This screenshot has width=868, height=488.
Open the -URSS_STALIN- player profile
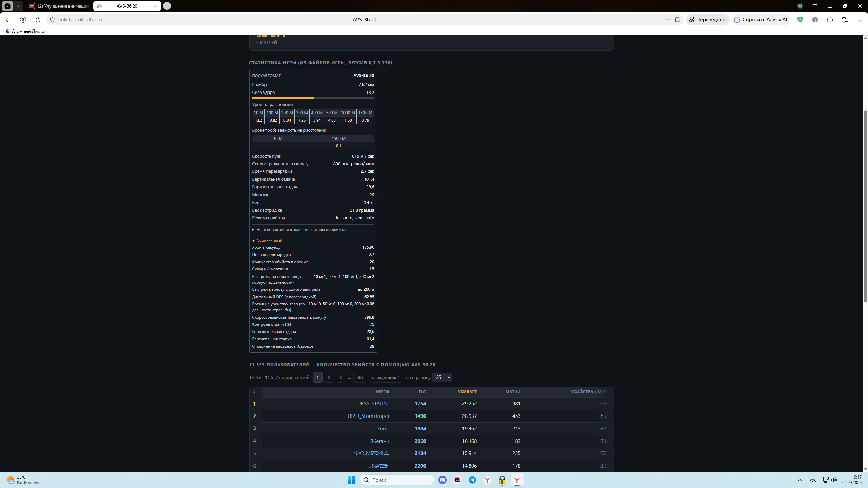tap(372, 403)
